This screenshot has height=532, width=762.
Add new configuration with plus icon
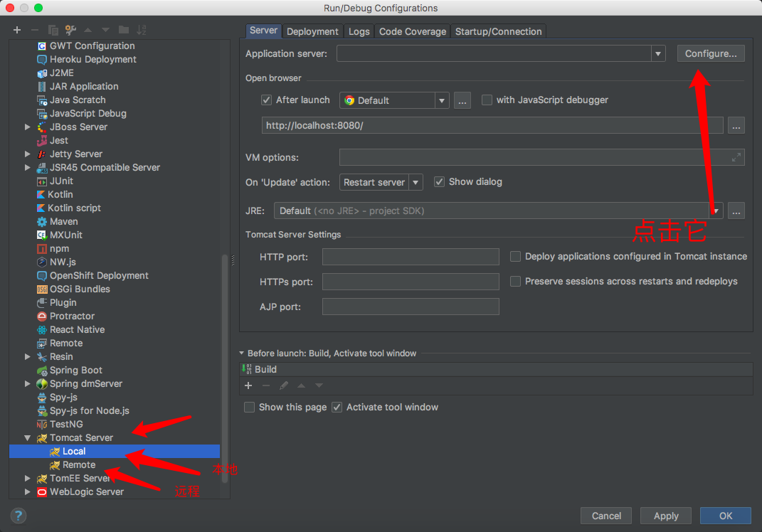[x=17, y=30]
